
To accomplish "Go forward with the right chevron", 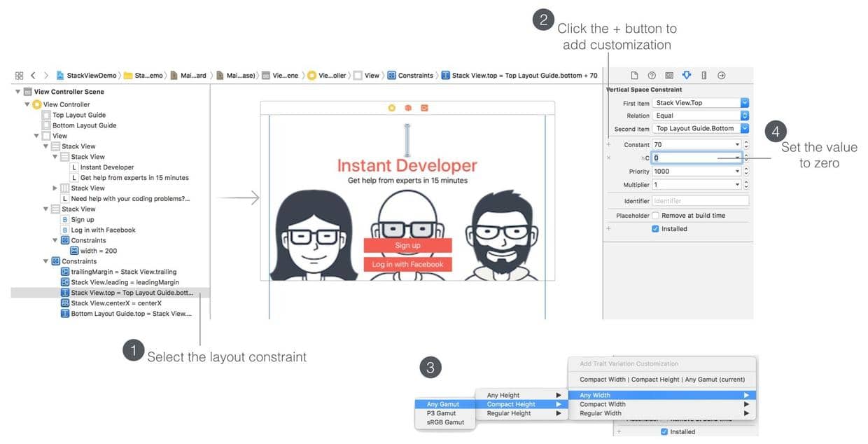I will tap(45, 76).
